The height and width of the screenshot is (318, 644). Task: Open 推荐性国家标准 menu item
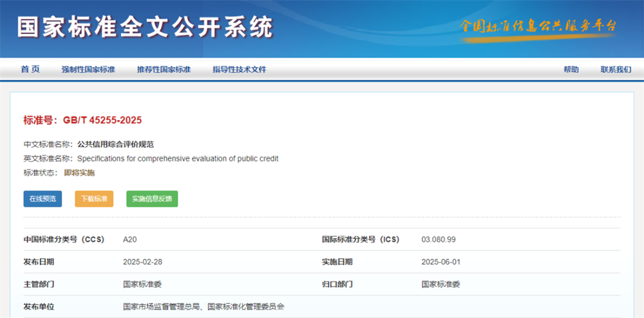click(164, 70)
